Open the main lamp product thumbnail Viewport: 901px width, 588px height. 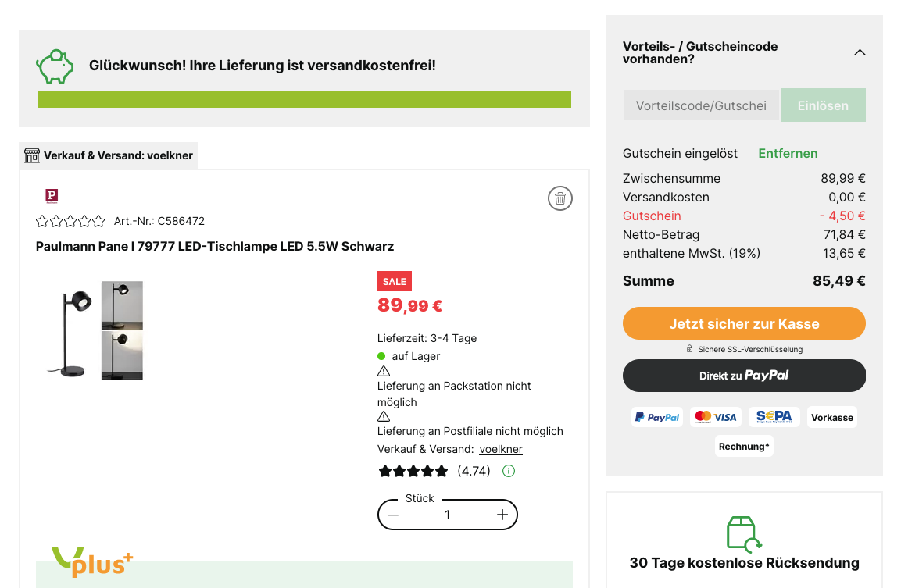tap(69, 331)
